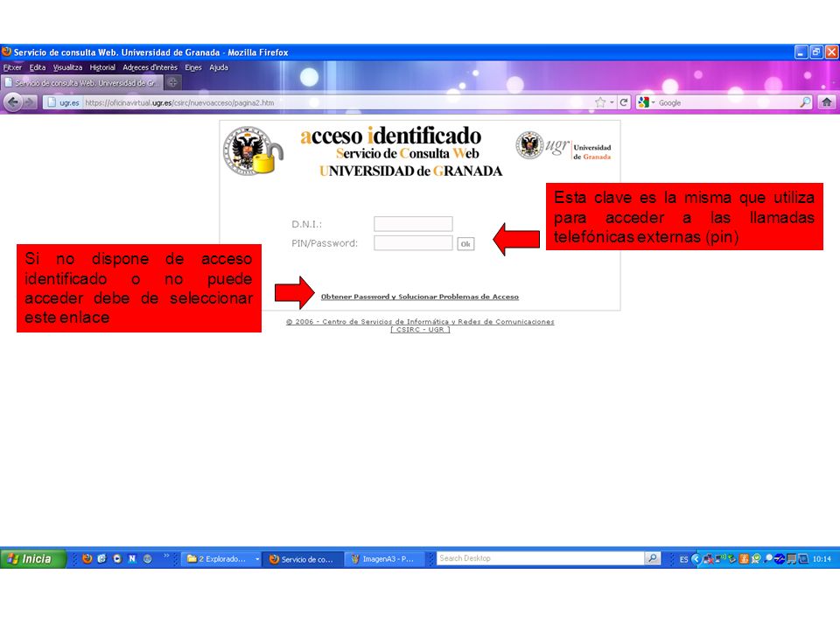Focus the PIN/Password input field

tap(413, 242)
